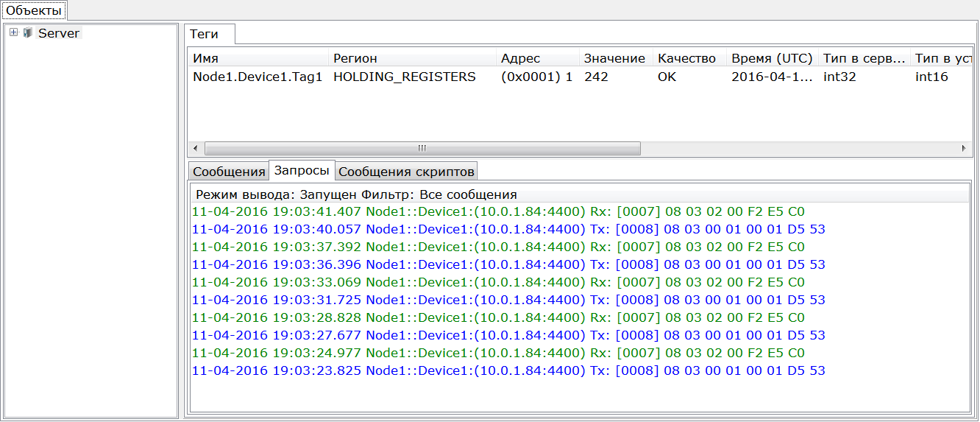Click the tags table left scroll arrow
980x422 pixels.
click(x=196, y=148)
